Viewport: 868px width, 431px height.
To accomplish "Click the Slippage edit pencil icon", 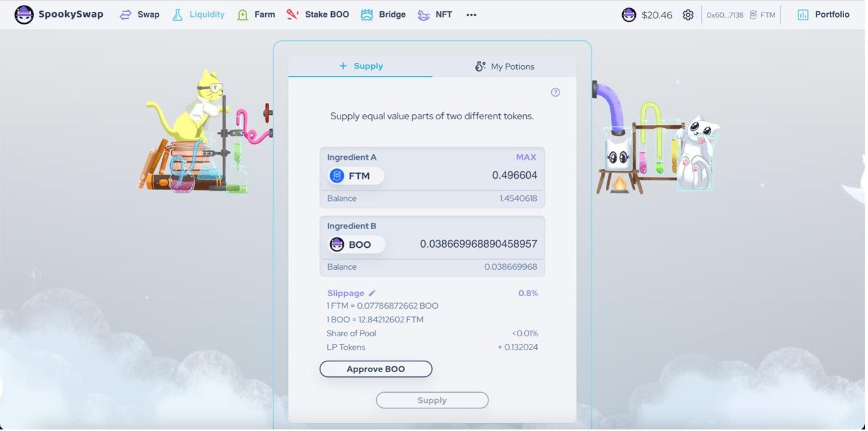I will click(372, 293).
